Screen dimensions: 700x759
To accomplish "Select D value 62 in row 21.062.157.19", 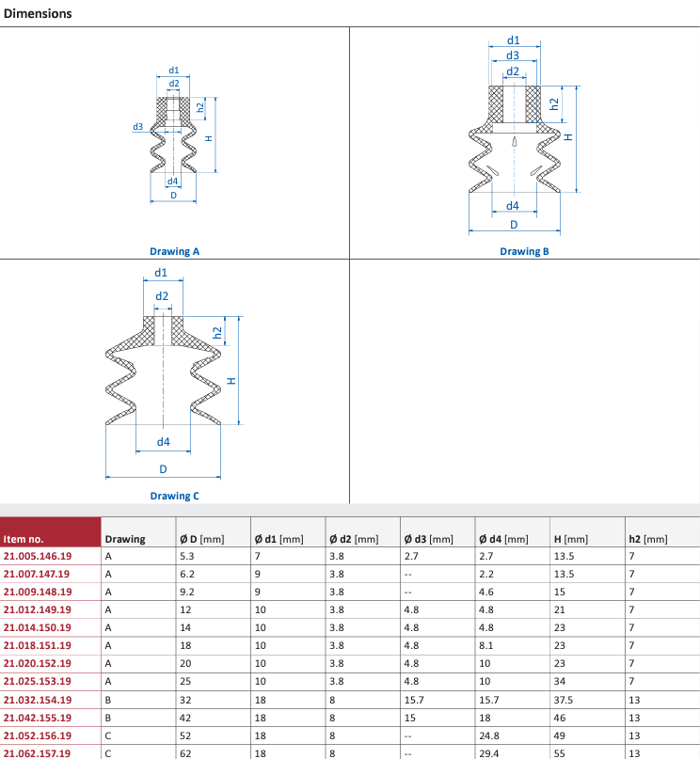I will (x=185, y=753).
